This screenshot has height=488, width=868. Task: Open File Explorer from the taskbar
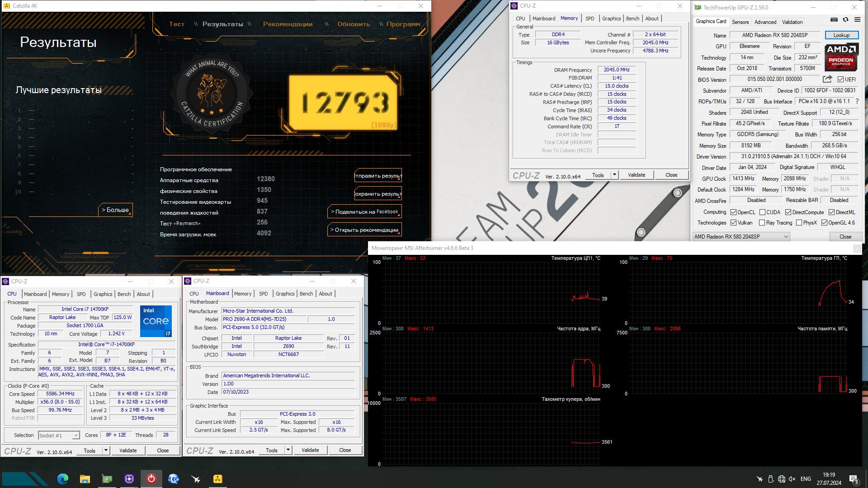coord(85,479)
